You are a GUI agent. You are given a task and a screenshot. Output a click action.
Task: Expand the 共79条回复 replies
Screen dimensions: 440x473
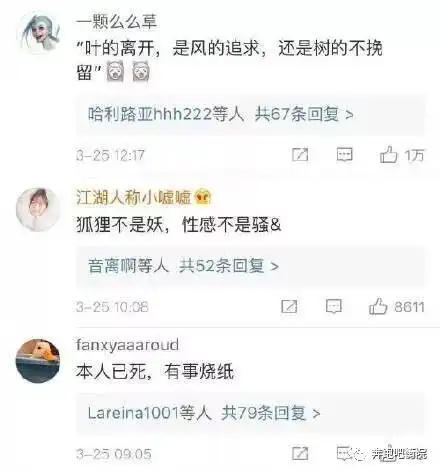click(x=270, y=413)
